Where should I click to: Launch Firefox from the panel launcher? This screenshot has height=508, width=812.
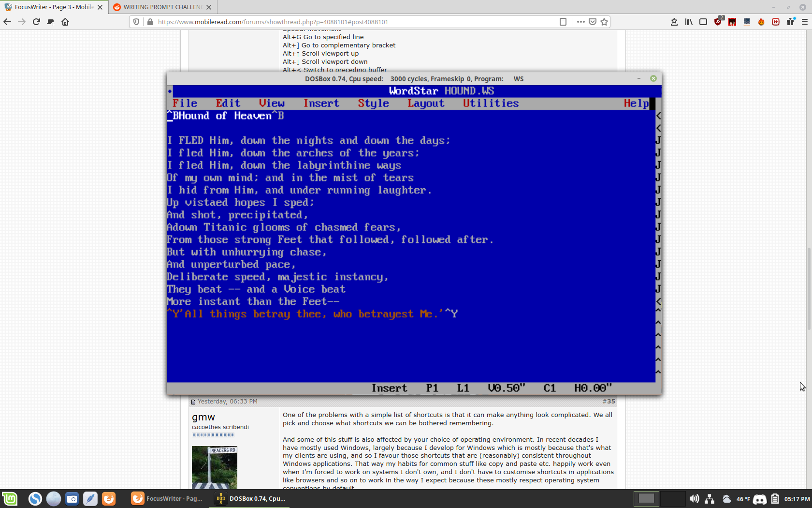click(x=109, y=498)
